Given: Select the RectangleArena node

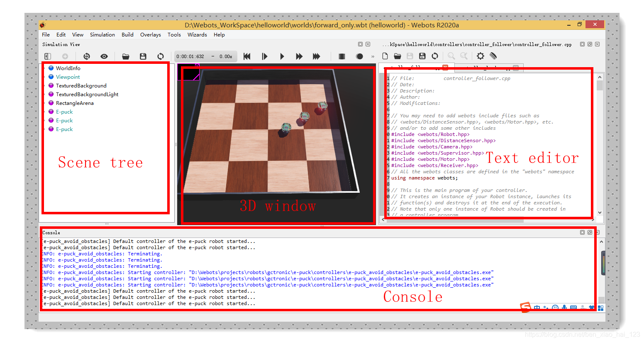Looking at the screenshot, I should (x=75, y=103).
